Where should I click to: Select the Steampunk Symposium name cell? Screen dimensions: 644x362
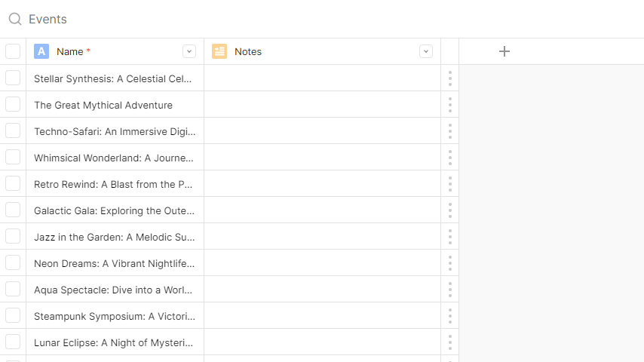click(x=115, y=315)
